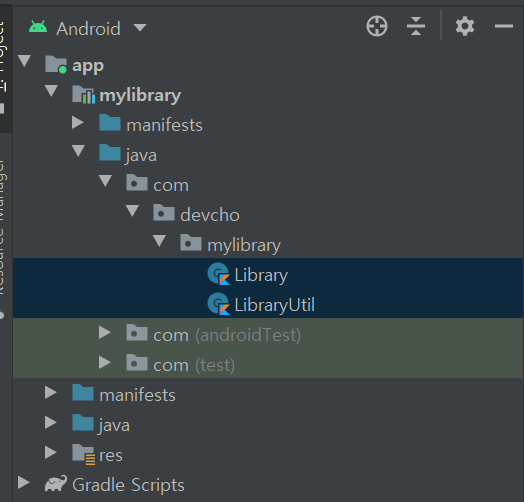Click the green Android robot icon
This screenshot has height=502, width=524.
point(38,27)
